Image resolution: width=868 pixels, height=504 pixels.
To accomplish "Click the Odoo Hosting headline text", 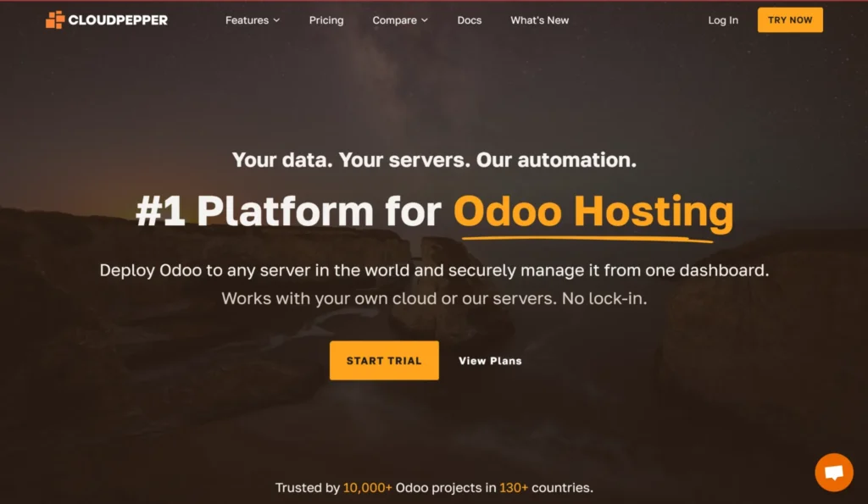I will coord(594,211).
